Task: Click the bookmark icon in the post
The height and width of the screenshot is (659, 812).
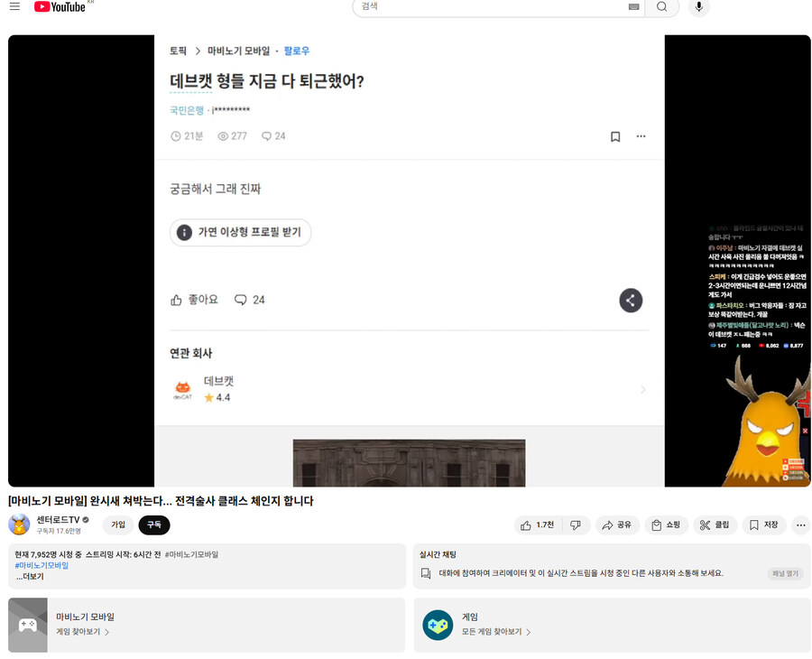Action: [615, 137]
